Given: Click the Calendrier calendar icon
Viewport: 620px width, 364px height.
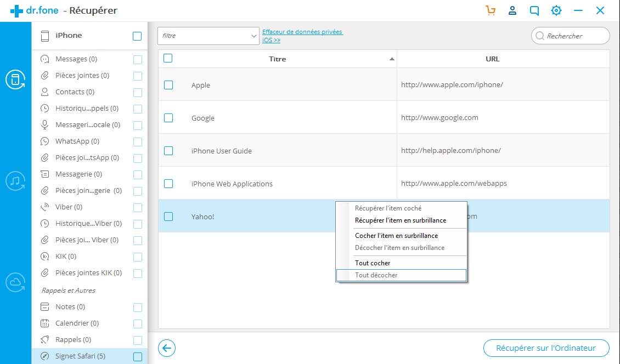Looking at the screenshot, I should click(x=44, y=323).
